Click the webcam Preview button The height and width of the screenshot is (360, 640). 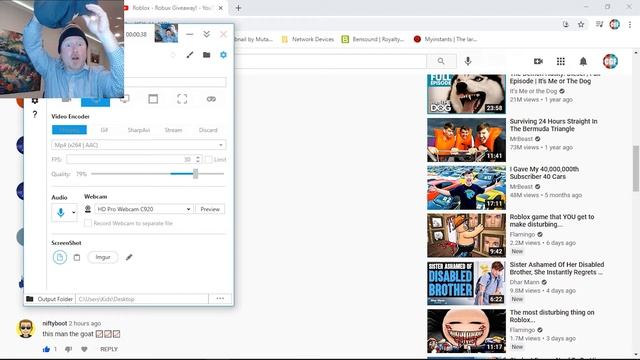210,209
